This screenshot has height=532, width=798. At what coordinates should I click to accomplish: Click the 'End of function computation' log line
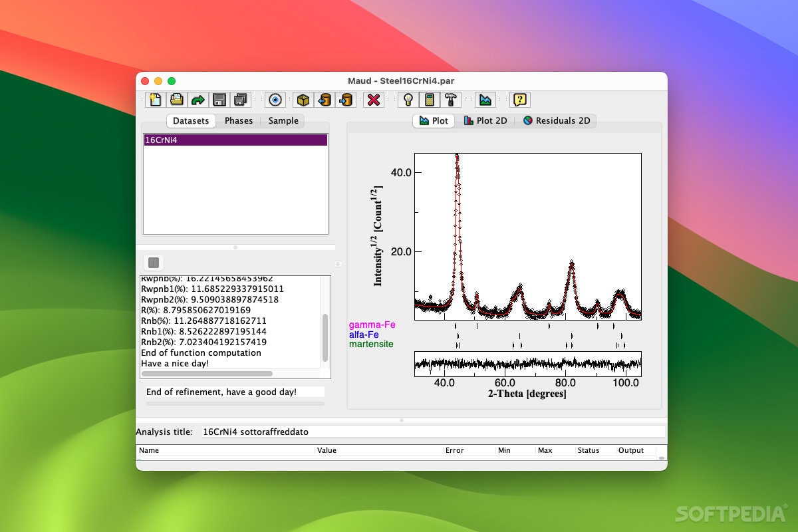click(201, 352)
